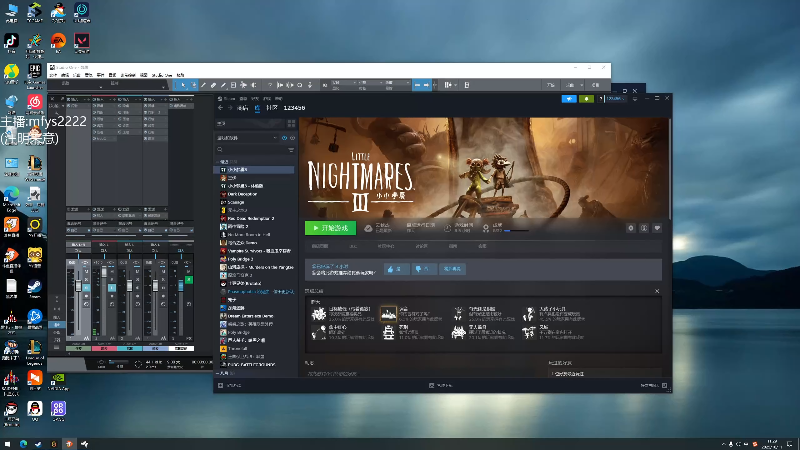Open the game info icon beside the gear

[x=644, y=228]
